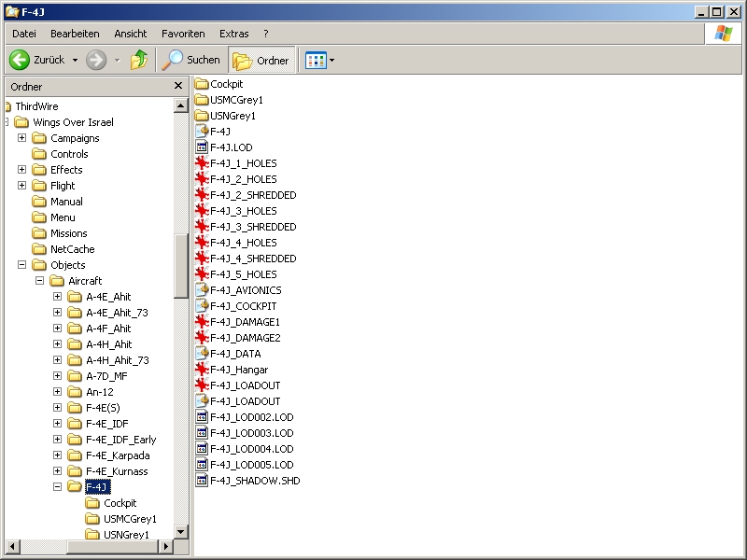Select the Cockpit folder icon in file list
Viewport: 747px width, 560px height.
tap(202, 84)
